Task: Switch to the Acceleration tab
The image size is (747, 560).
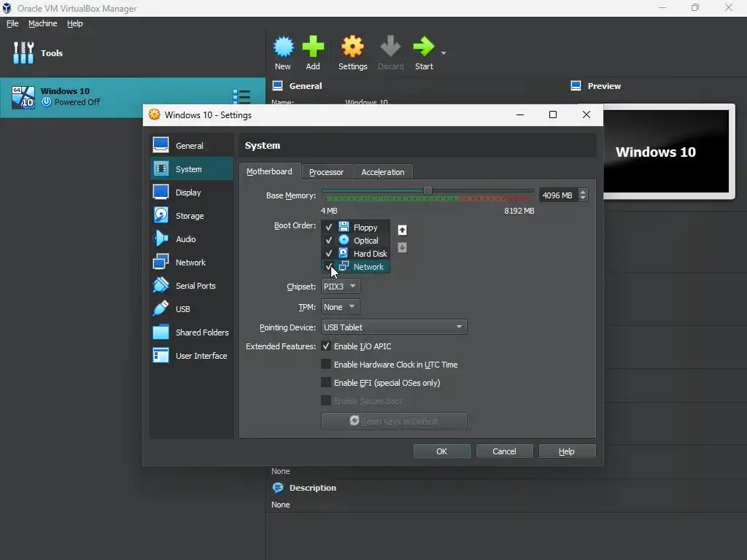Action: click(x=383, y=172)
